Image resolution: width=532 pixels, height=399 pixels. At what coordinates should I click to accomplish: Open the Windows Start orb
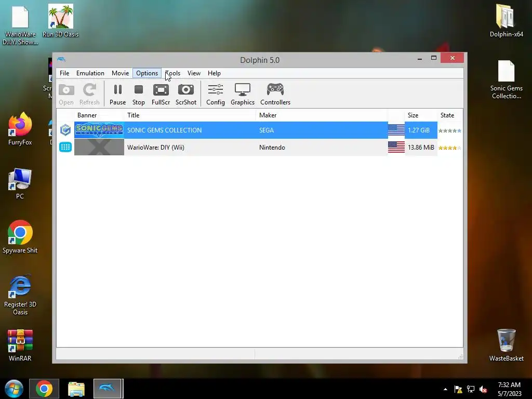click(14, 389)
